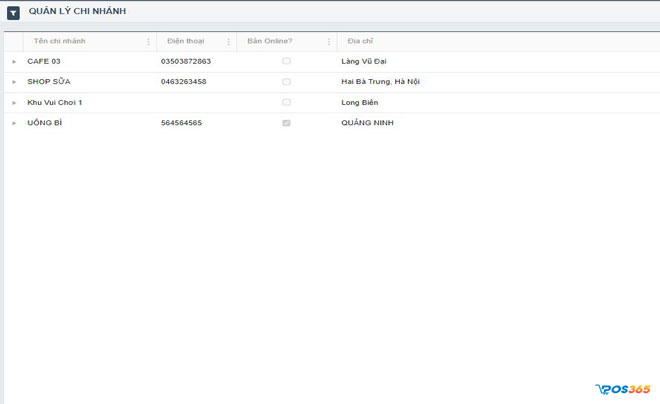Expand the Khu Vui Chơi 1 row

(x=14, y=103)
